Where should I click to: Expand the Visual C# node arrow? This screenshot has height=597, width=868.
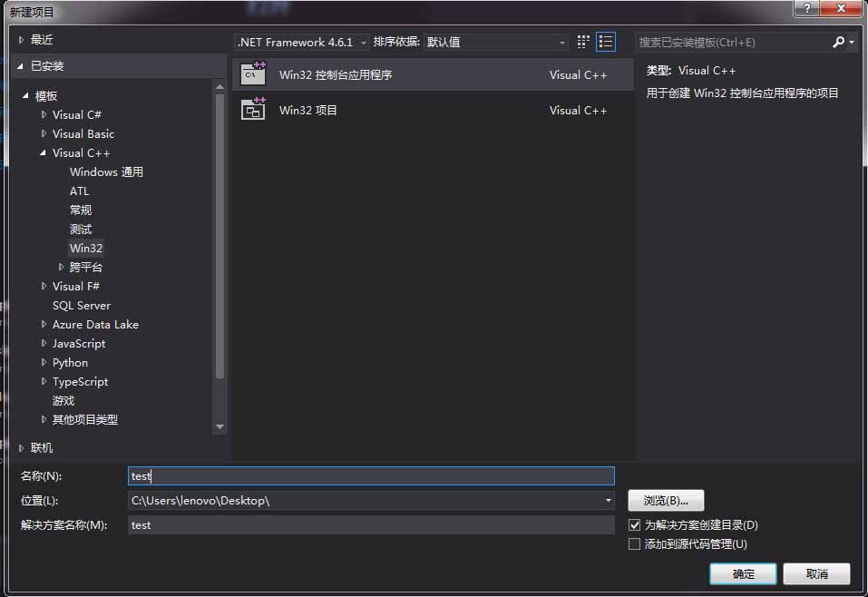click(x=44, y=114)
